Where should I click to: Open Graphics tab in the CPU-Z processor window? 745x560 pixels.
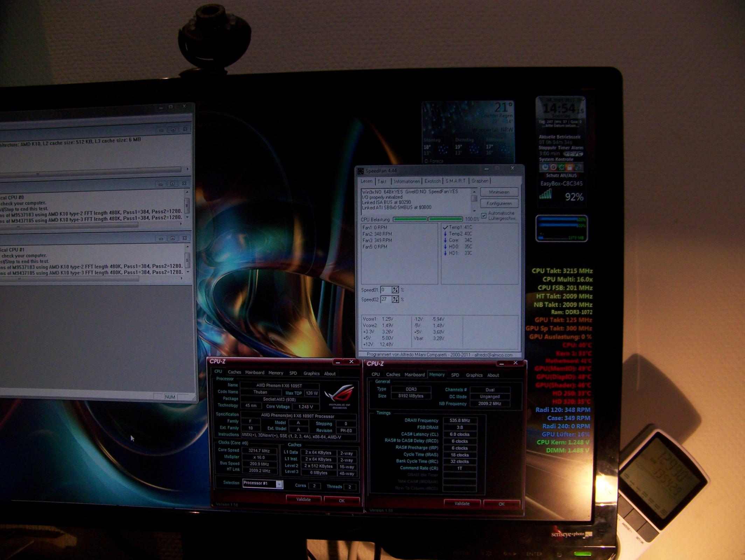click(311, 373)
